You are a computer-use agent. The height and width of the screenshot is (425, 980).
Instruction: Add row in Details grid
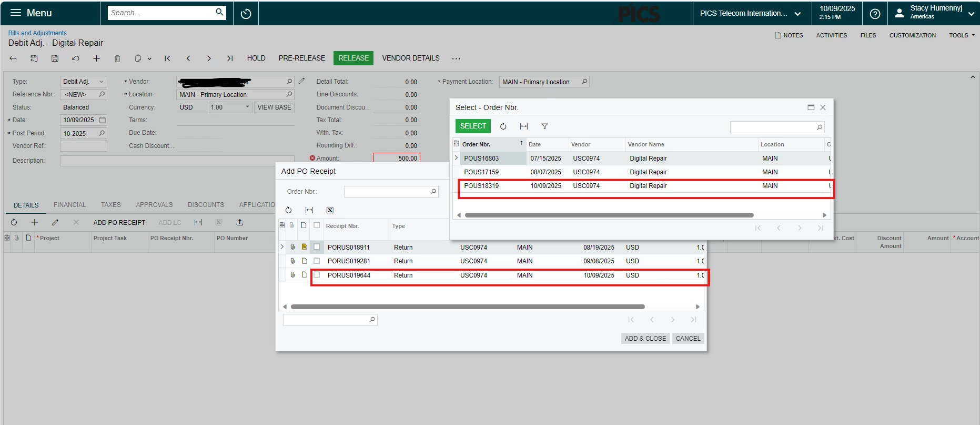(35, 222)
